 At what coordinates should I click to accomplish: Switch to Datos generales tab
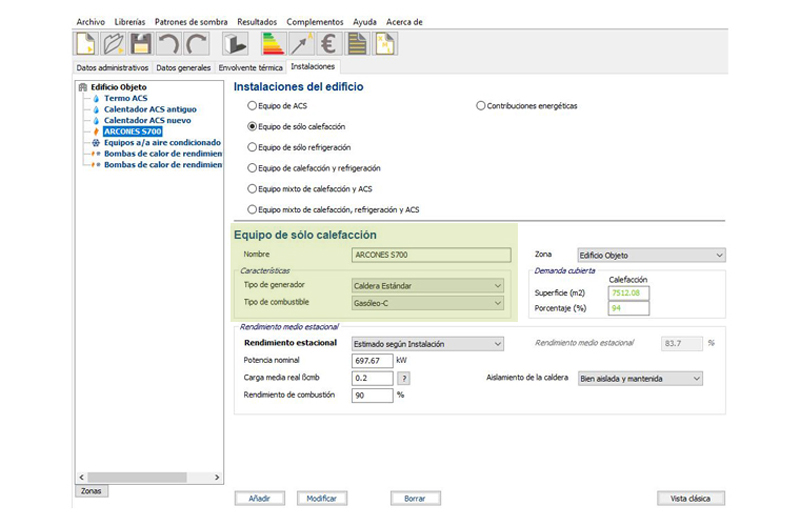[183, 68]
